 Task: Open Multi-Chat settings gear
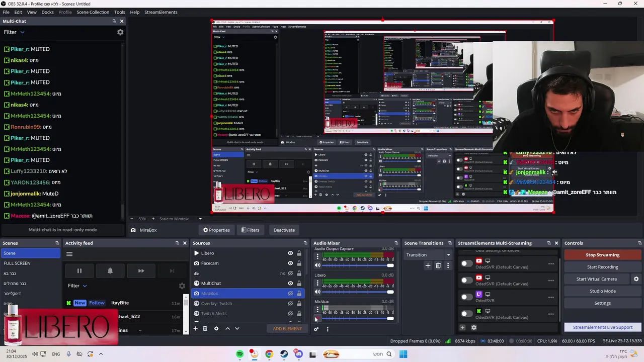pos(120,32)
